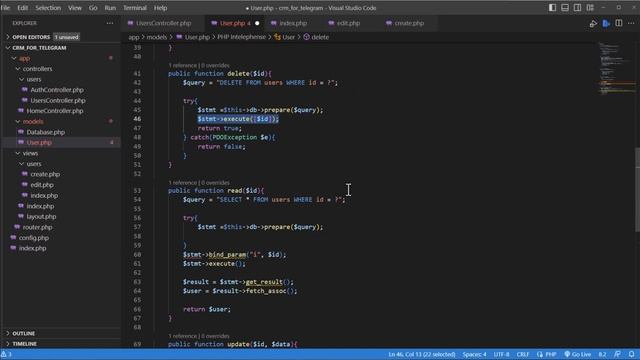
Task: Click unsaved dot on User.php tab
Action: [x=257, y=23]
